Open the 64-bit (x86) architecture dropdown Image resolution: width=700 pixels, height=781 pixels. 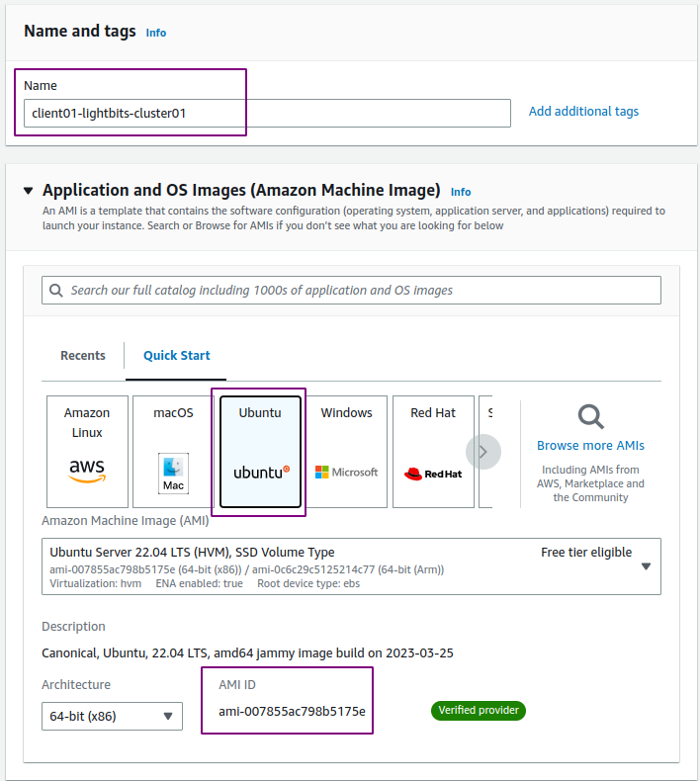(x=112, y=717)
